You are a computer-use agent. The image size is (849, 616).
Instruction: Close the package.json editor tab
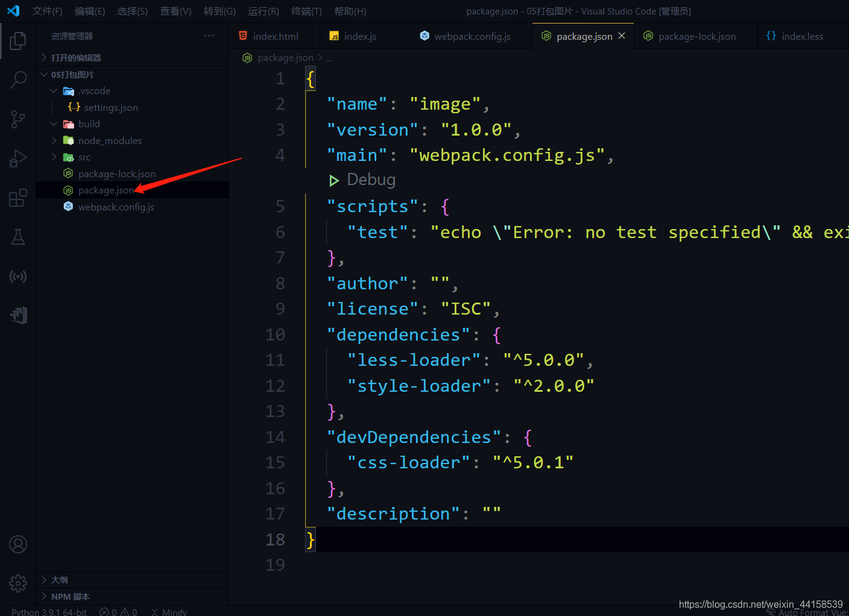(x=622, y=36)
